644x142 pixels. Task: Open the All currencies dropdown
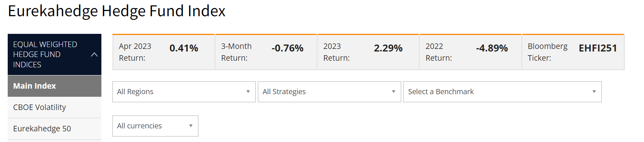155,126
